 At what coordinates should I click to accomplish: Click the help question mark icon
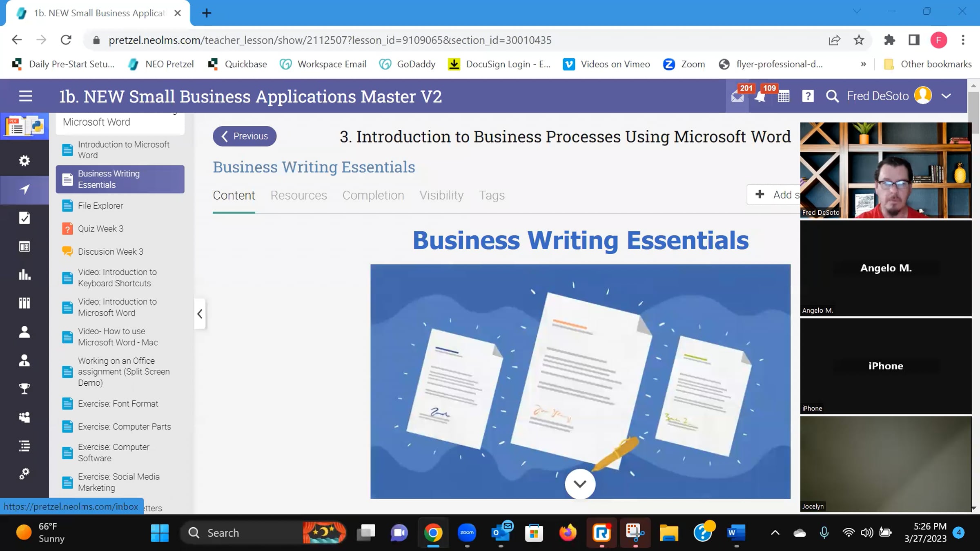(808, 96)
